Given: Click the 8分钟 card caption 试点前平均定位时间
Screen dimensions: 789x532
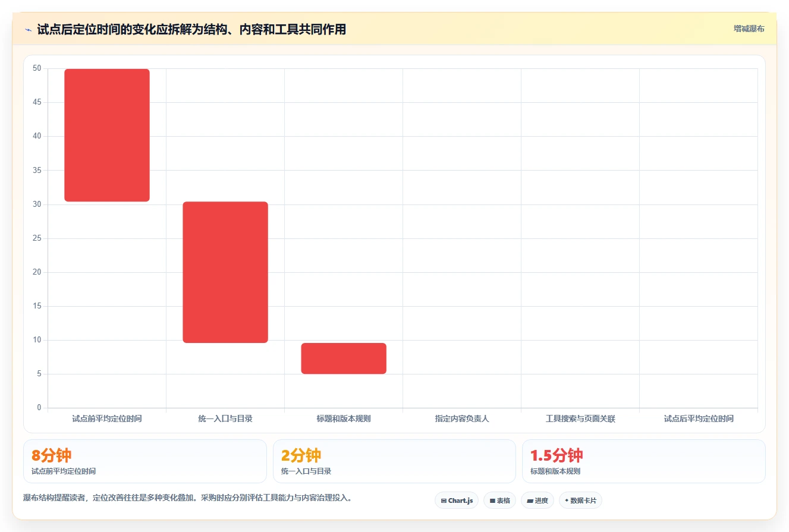Looking at the screenshot, I should pos(64,471).
